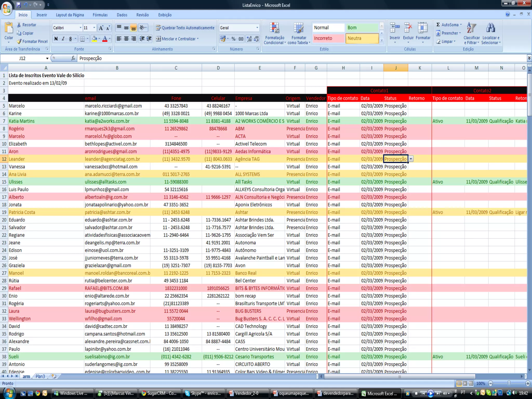Screen dimensions: 532x399
Task: Click the Find and Select binoculars icon
Action: [490, 28]
